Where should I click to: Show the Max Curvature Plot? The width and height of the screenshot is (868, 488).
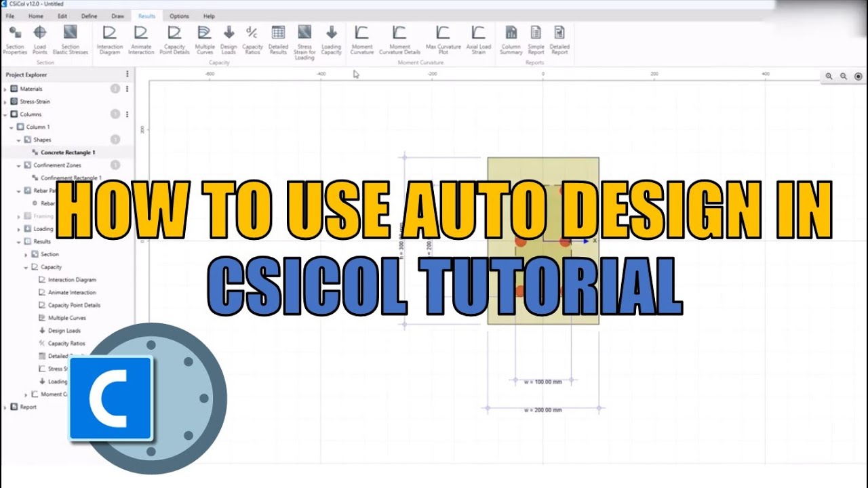(443, 40)
